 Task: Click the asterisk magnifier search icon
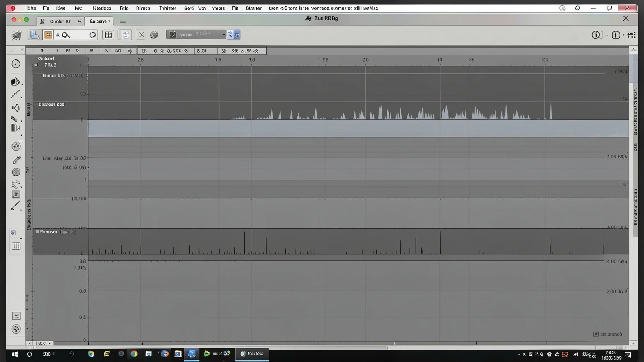pos(63,35)
